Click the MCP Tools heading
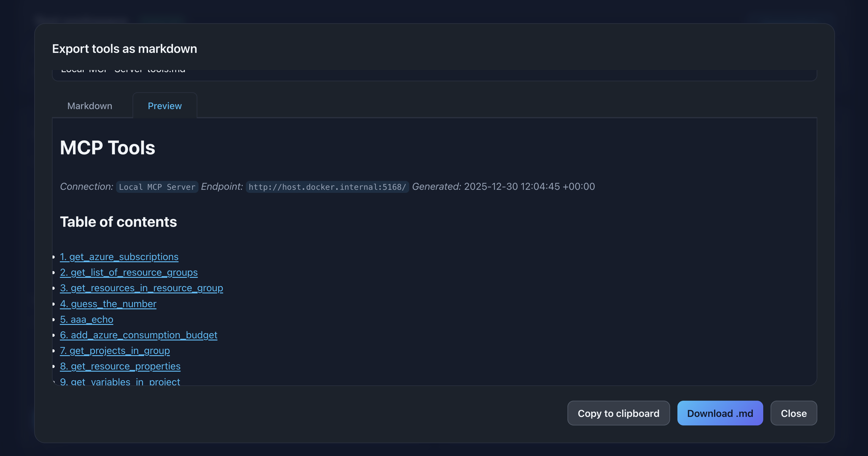This screenshot has width=868, height=456. coord(108,147)
